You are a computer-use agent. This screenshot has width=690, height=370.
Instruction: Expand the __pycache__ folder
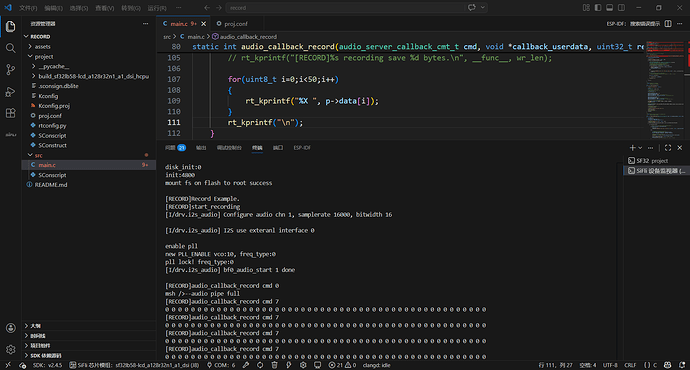click(x=88, y=66)
